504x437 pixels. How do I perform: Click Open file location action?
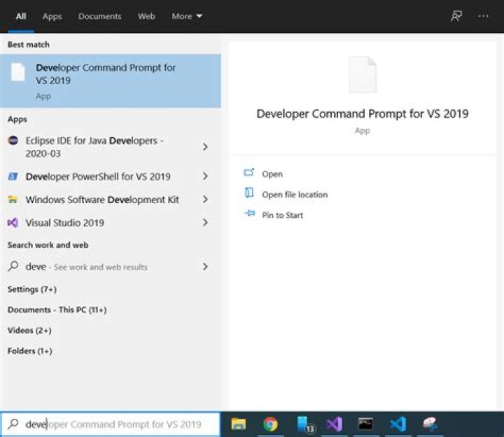294,195
